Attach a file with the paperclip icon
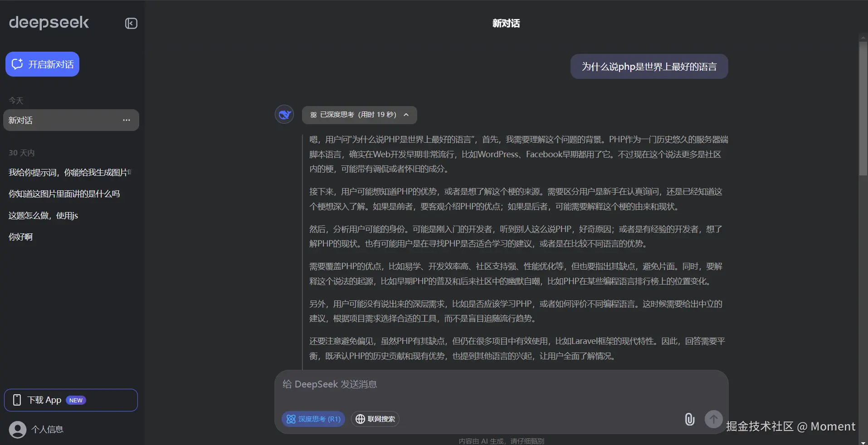This screenshot has height=445, width=868. (x=690, y=419)
